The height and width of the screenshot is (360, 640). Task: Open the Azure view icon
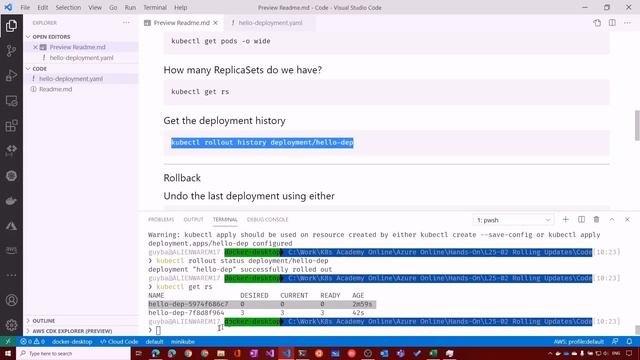coord(11,226)
